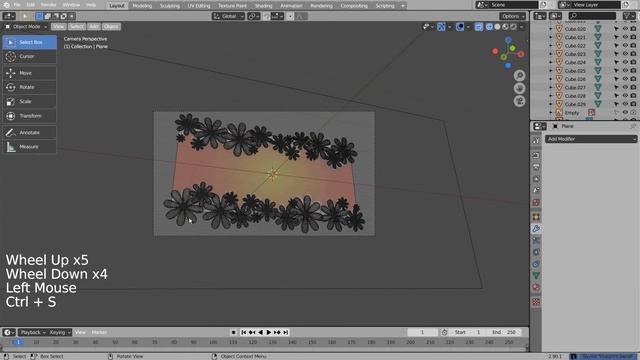Open the outliner filter dropdown
This screenshot has height=360, width=640.
click(x=629, y=16)
